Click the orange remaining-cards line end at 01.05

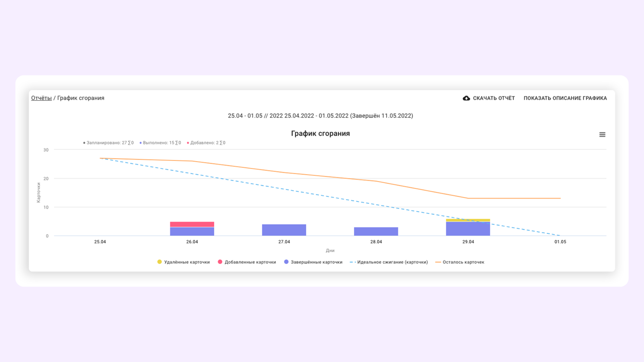coord(559,198)
